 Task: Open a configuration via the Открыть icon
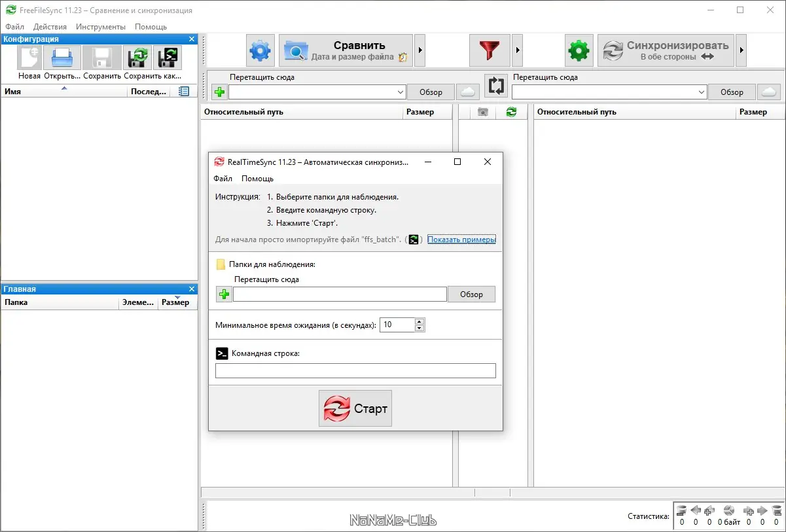62,58
